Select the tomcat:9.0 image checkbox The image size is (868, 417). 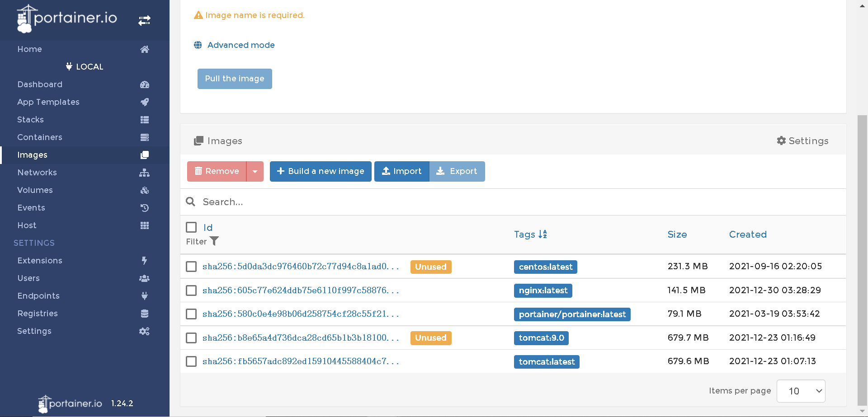coord(191,338)
